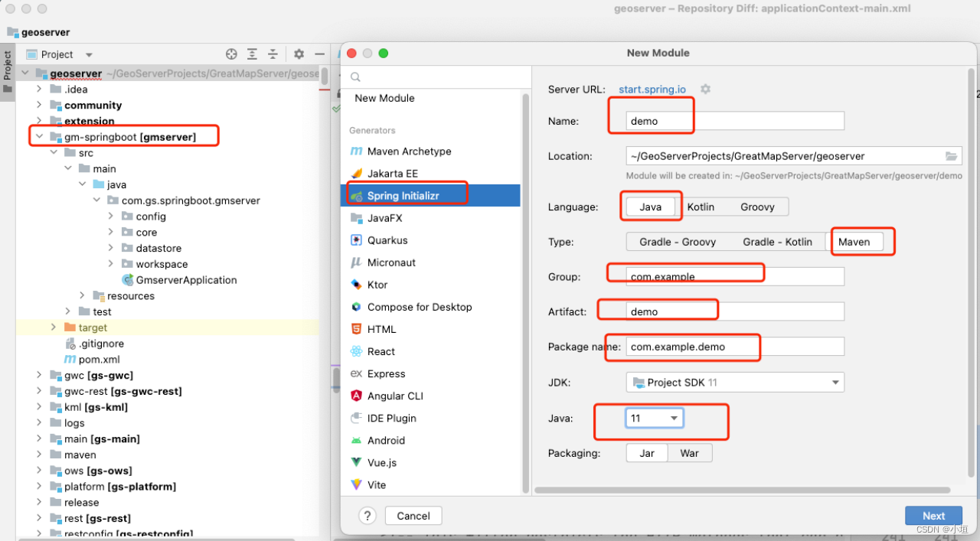Click the Package name input field
The image size is (980, 541).
point(735,347)
